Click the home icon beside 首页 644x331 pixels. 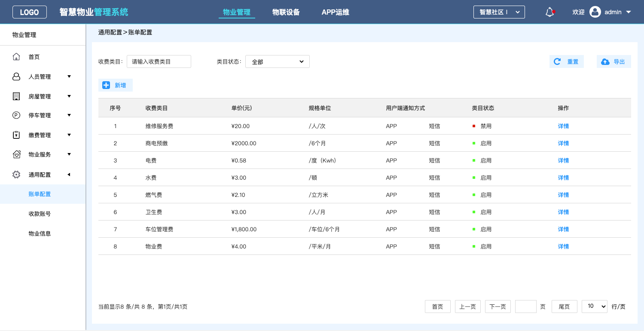[x=16, y=57]
